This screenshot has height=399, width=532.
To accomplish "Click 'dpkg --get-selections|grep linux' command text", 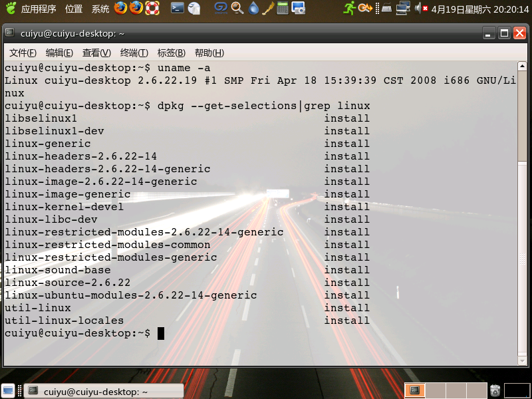I will click(x=263, y=106).
